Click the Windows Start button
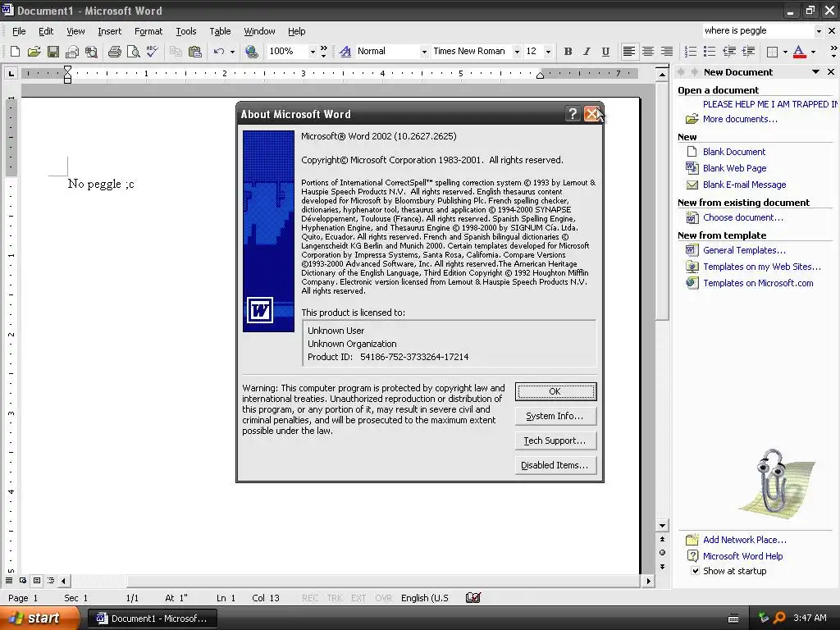Screen dimensions: 840x630 38,619
